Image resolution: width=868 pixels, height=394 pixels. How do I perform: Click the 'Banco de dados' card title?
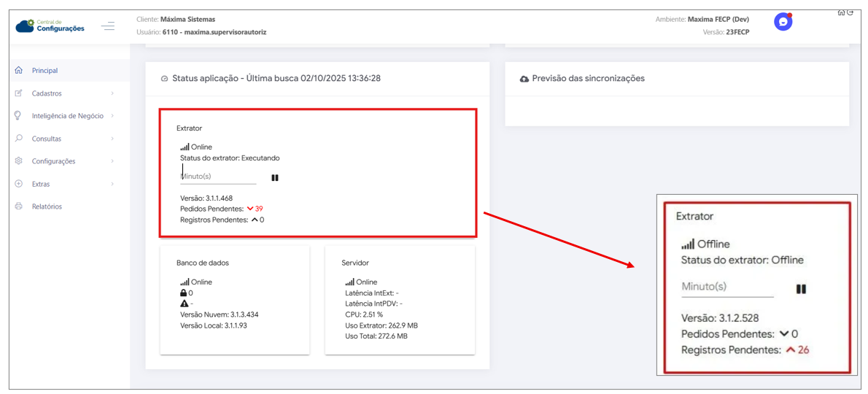(203, 263)
